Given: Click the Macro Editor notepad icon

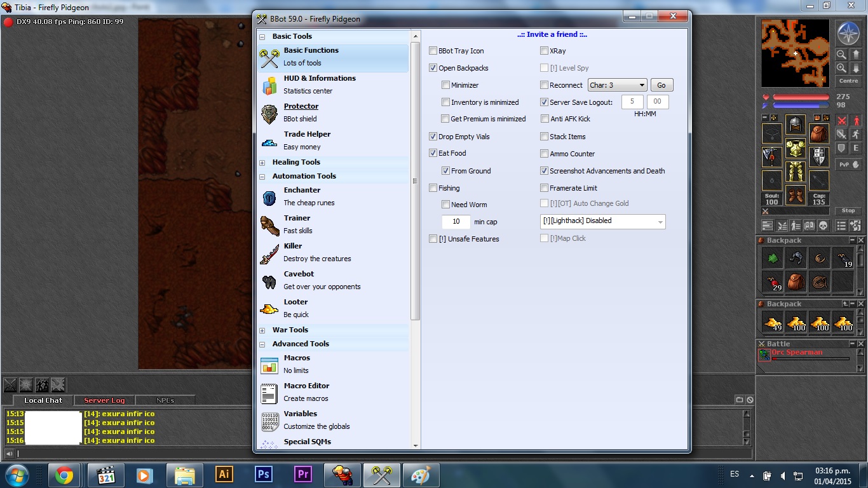Looking at the screenshot, I should click(269, 393).
